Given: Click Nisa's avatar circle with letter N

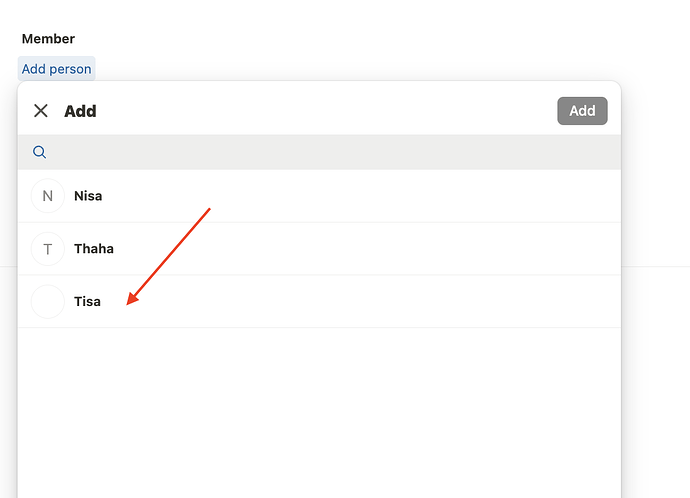Looking at the screenshot, I should tap(48, 196).
